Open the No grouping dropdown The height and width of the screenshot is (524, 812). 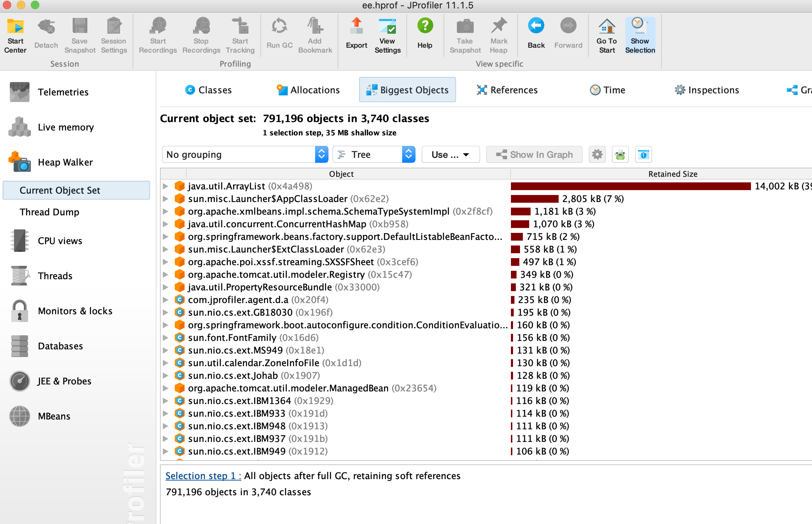coord(245,154)
